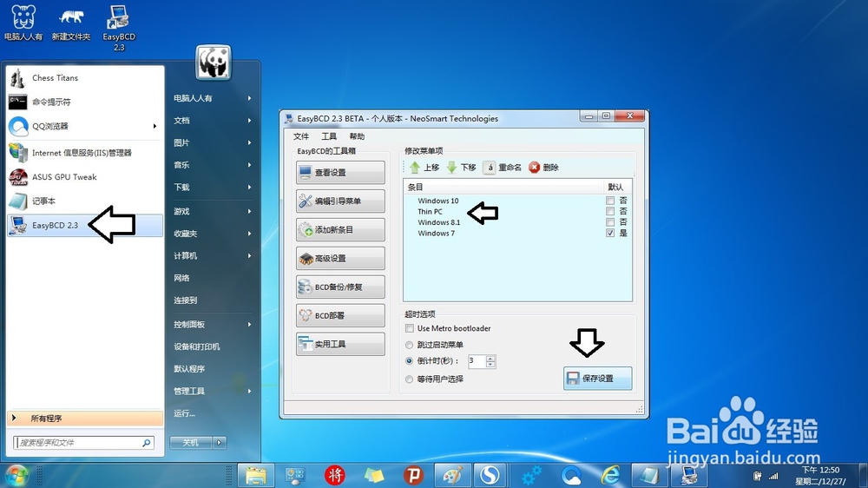Click the Windows Start orb
Image resolution: width=868 pixels, height=488 pixels.
click(17, 475)
